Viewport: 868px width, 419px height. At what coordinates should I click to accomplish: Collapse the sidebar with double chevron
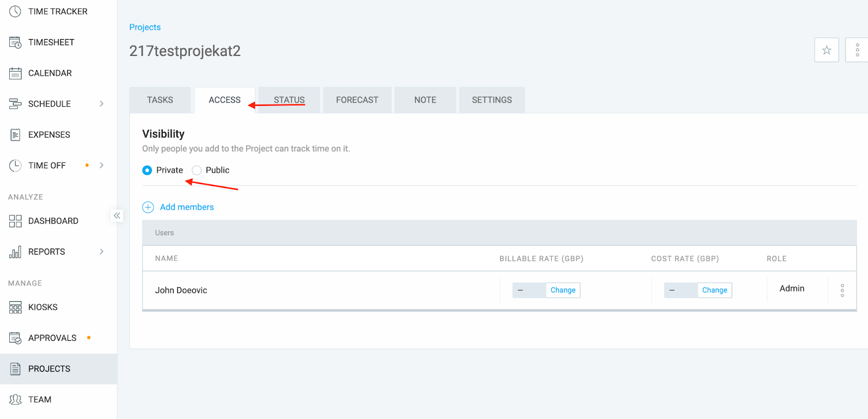(x=117, y=215)
